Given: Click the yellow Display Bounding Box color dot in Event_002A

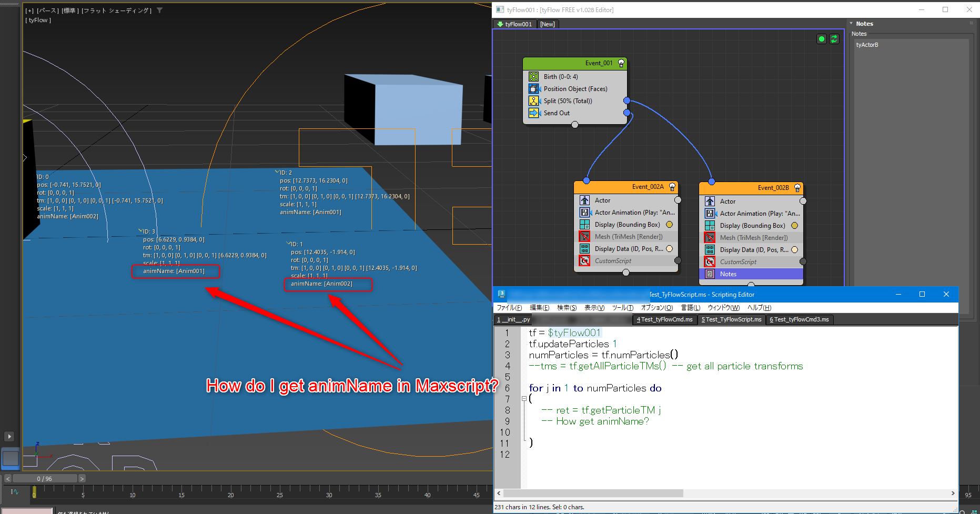Looking at the screenshot, I should [x=670, y=225].
